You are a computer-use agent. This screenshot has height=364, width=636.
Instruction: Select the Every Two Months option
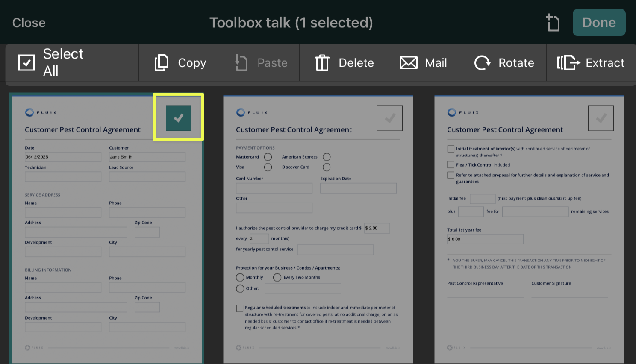click(x=277, y=278)
